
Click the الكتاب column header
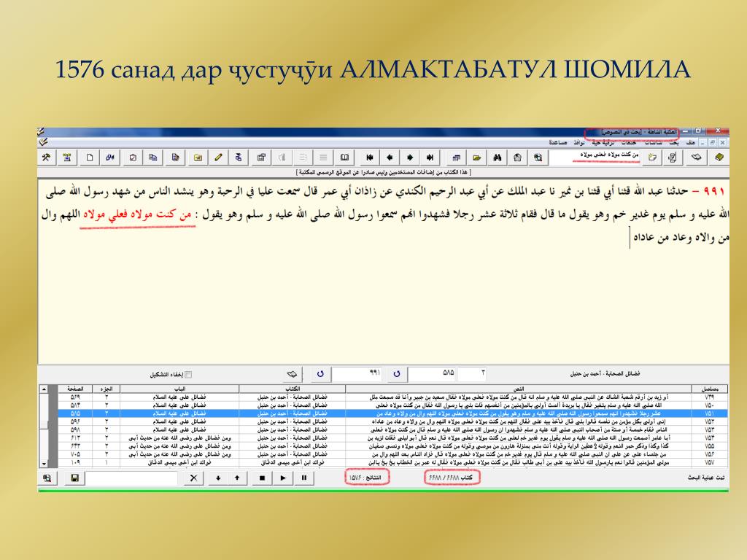point(292,389)
